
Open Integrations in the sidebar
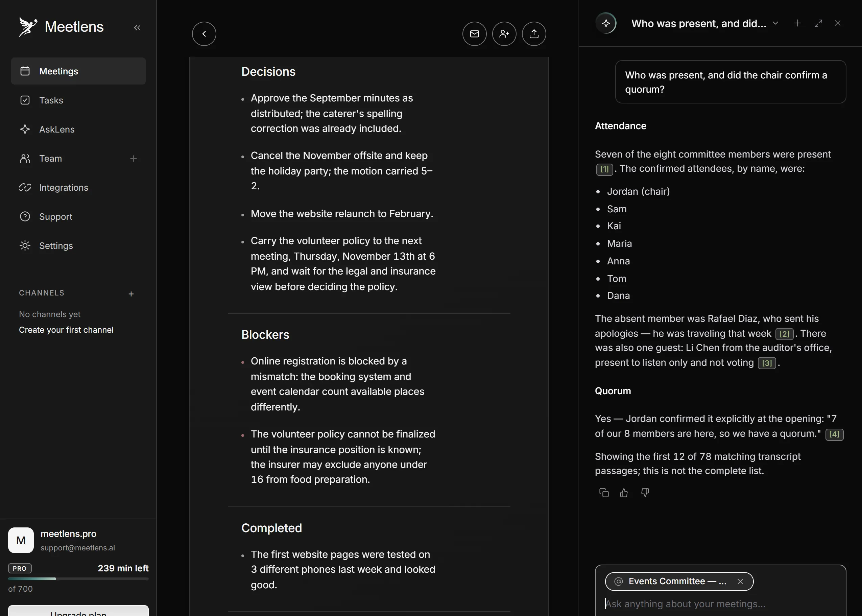[x=78, y=187]
